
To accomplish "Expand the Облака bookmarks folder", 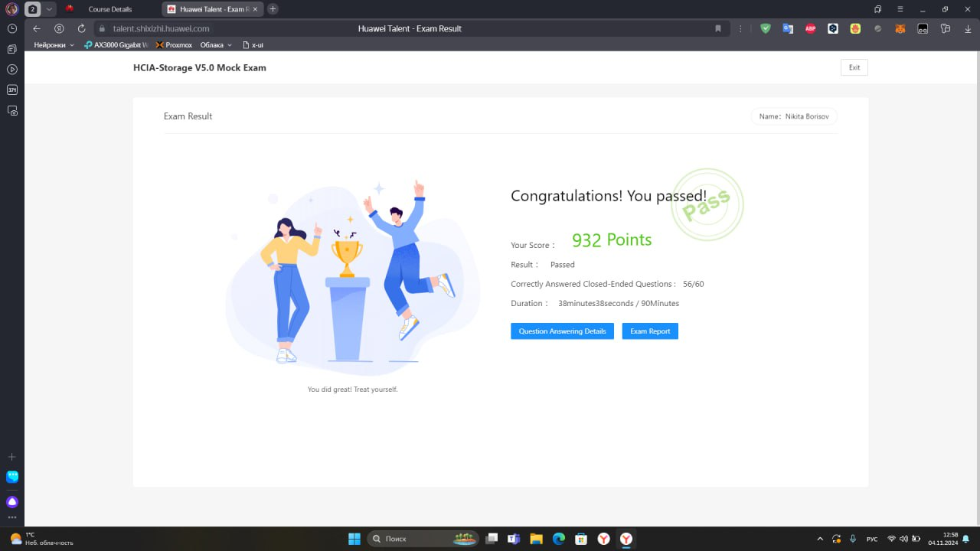I will [216, 45].
